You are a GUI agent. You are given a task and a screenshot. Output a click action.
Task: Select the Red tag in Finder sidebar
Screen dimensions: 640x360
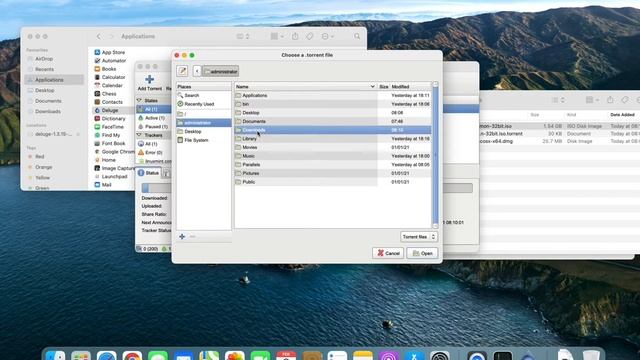[39, 157]
